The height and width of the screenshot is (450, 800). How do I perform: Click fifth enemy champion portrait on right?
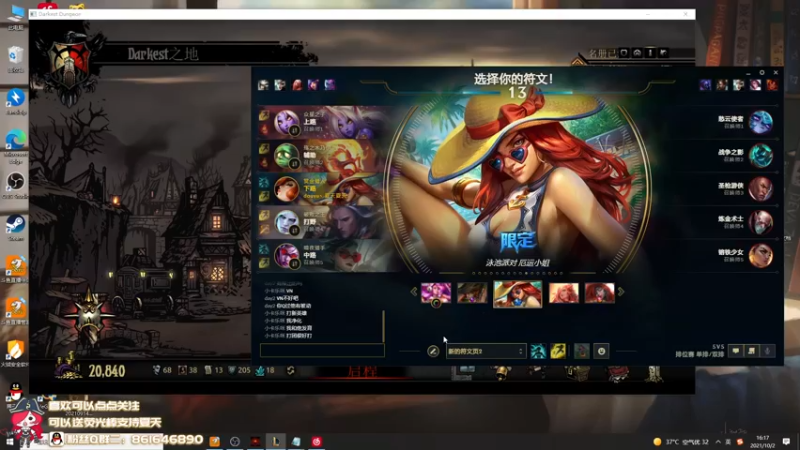pyautogui.click(x=760, y=256)
